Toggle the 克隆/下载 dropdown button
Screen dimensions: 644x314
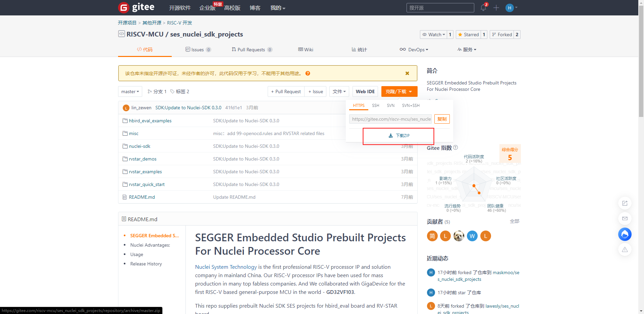coord(399,91)
